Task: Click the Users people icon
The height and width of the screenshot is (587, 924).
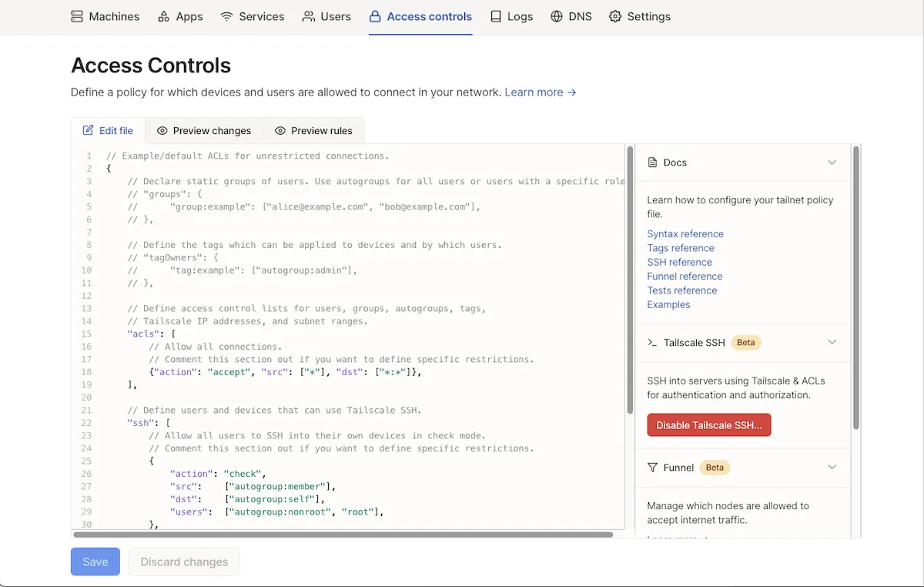Action: (x=309, y=16)
